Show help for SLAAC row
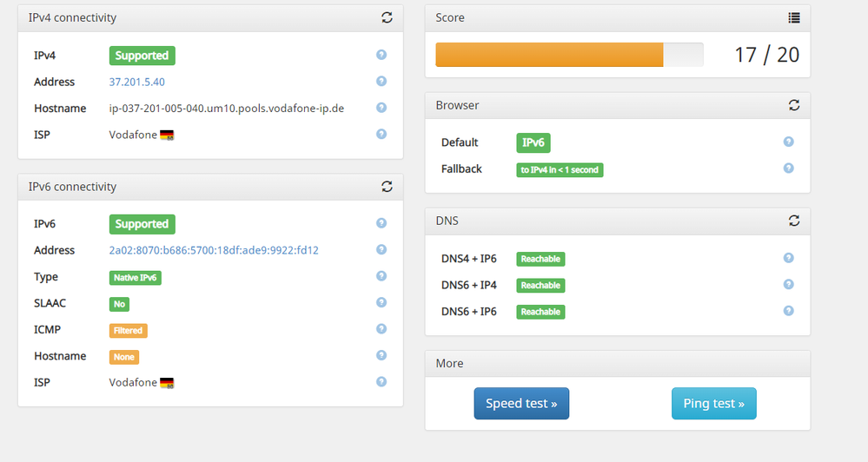This screenshot has height=462, width=868. point(381,303)
